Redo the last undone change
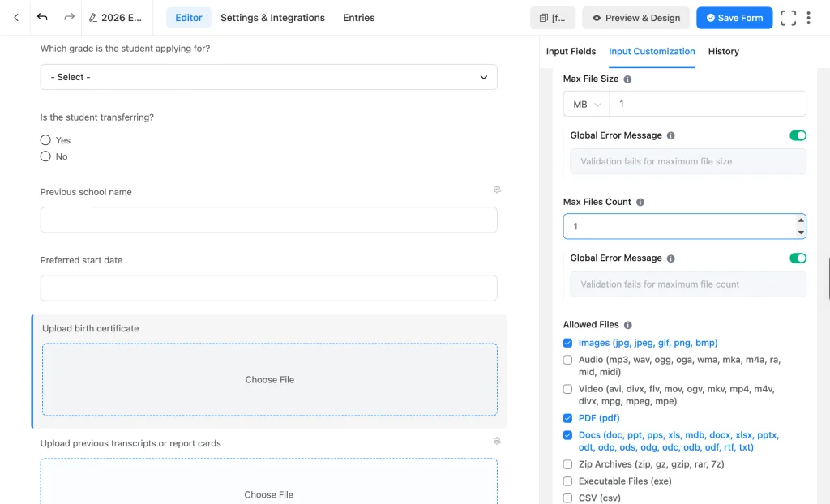 69,18
